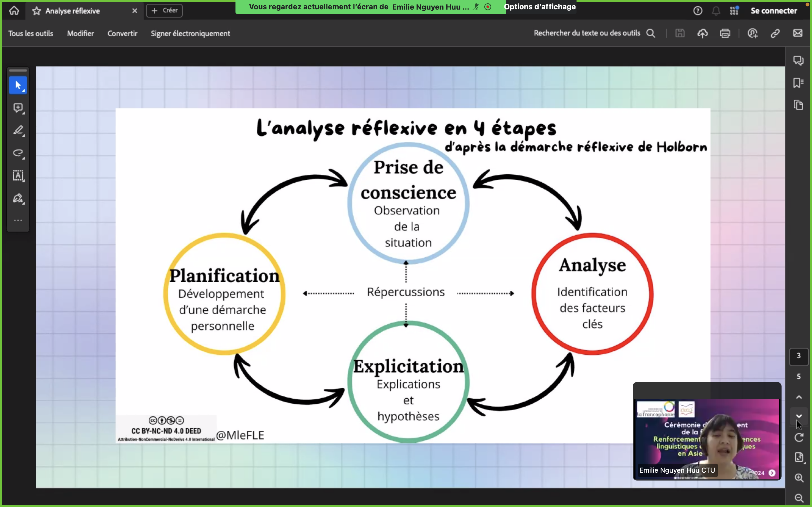The height and width of the screenshot is (507, 812).
Task: Expand more tools ellipsis in toolbar
Action: (x=18, y=220)
